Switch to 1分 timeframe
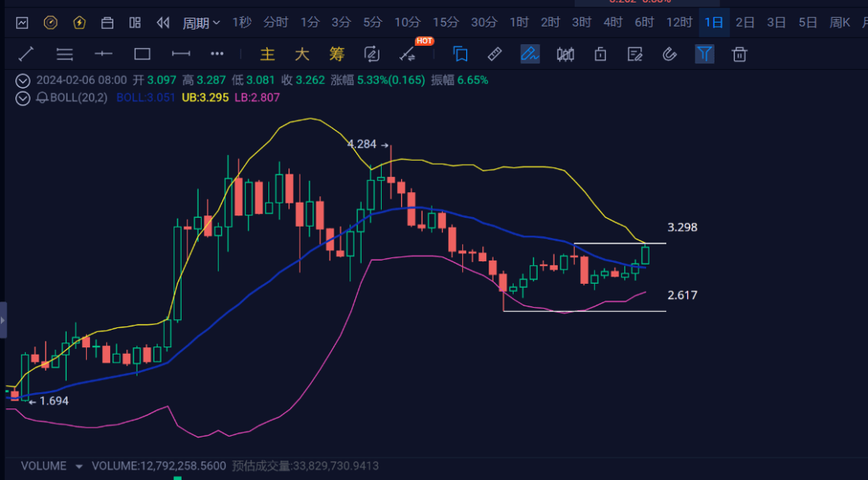868x480 pixels. point(310,23)
